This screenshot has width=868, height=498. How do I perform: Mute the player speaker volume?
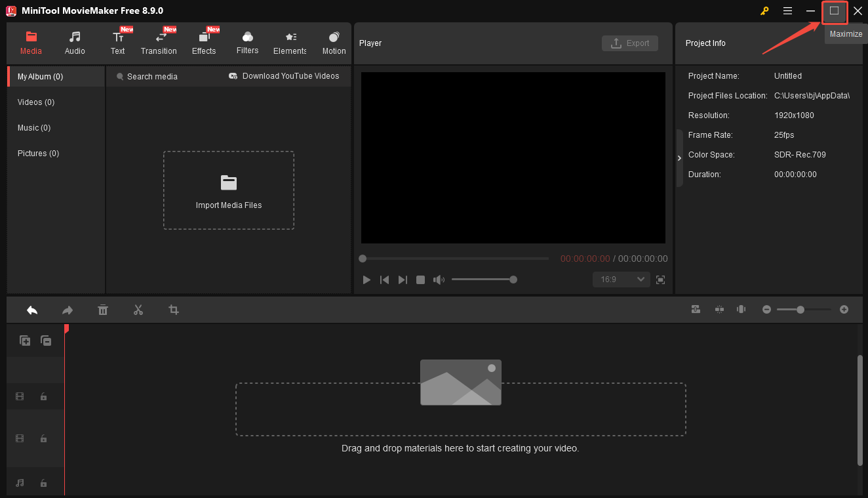coord(439,280)
